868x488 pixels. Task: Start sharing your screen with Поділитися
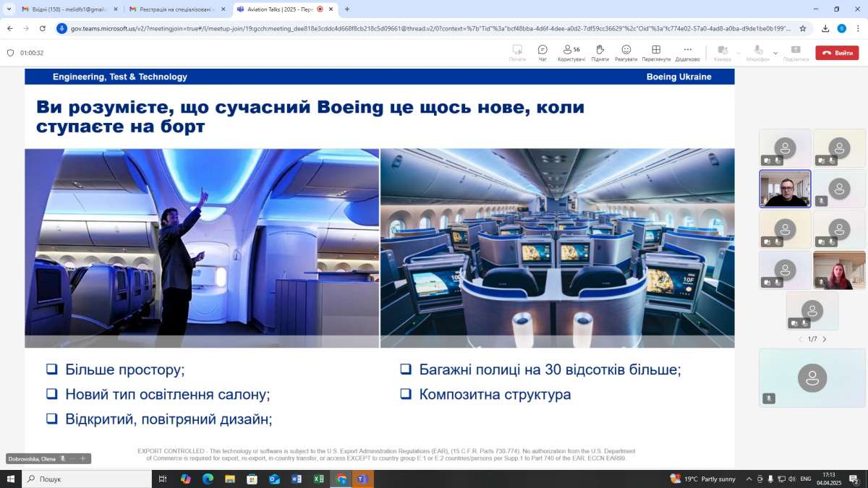(796, 52)
